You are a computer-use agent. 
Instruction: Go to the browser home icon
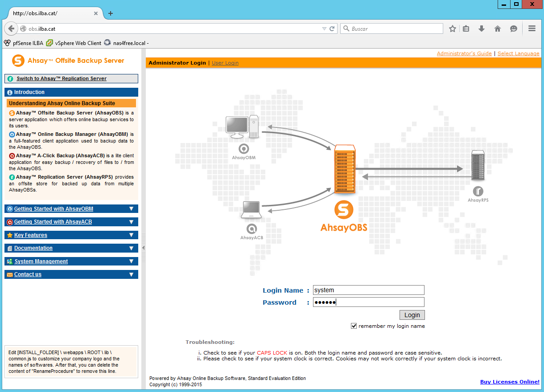click(498, 29)
